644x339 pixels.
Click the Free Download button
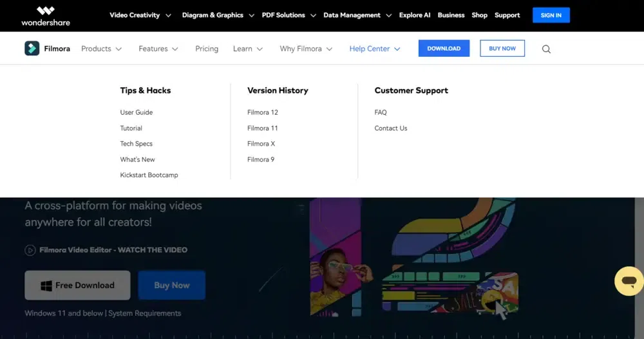tap(78, 285)
